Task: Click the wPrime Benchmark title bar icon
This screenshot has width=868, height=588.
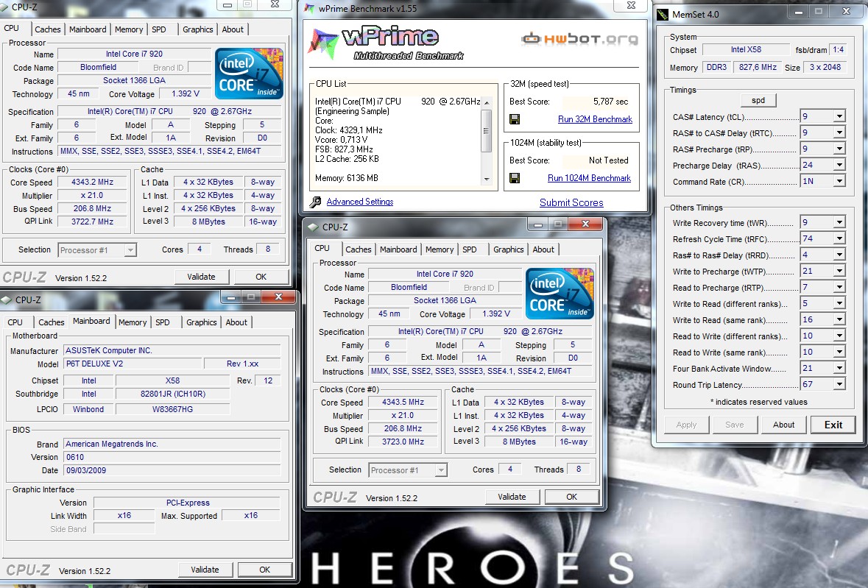Action: click(x=309, y=8)
